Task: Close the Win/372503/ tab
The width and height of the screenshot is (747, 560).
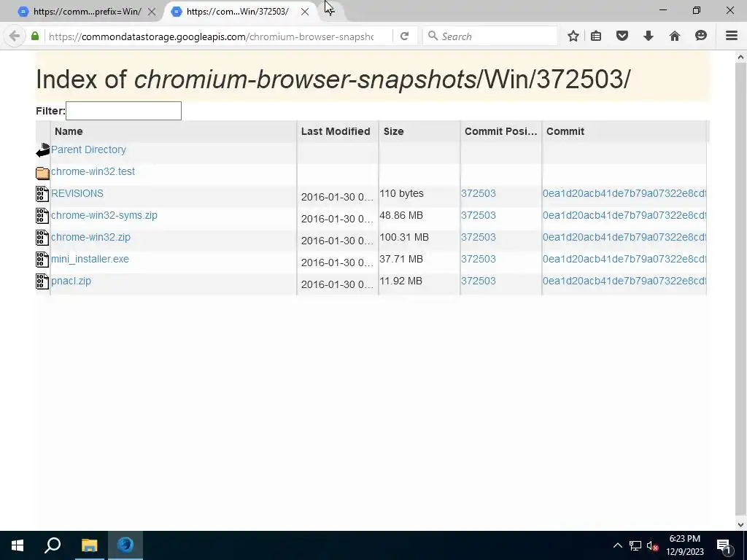Action: pos(305,12)
